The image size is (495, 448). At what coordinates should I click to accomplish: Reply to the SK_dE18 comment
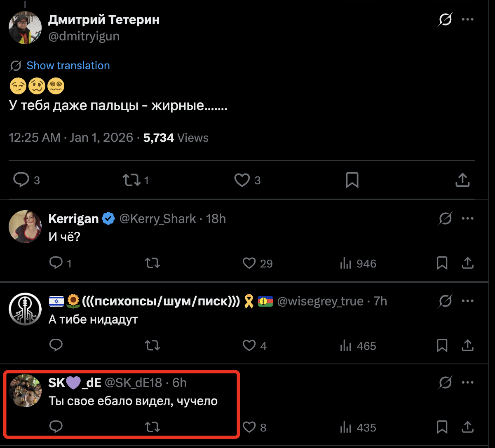coord(56,427)
